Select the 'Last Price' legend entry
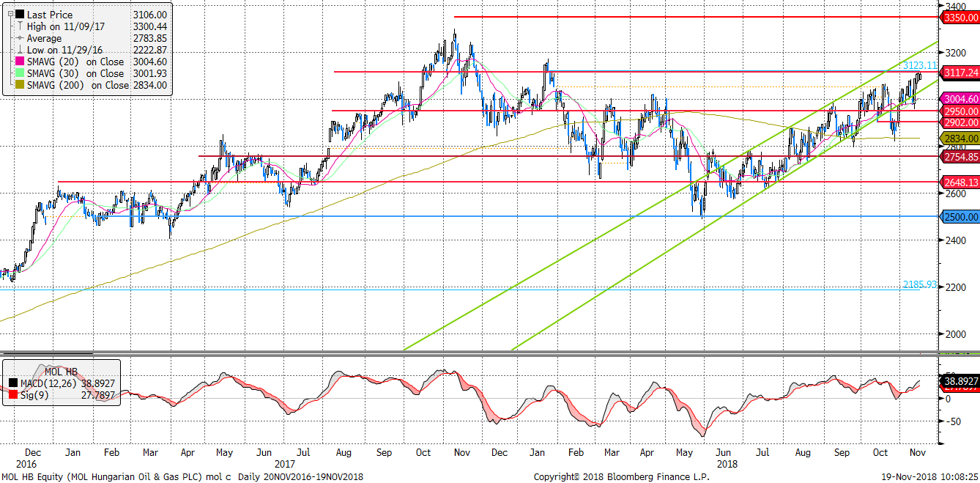This screenshot has width=980, height=483. coord(48,15)
